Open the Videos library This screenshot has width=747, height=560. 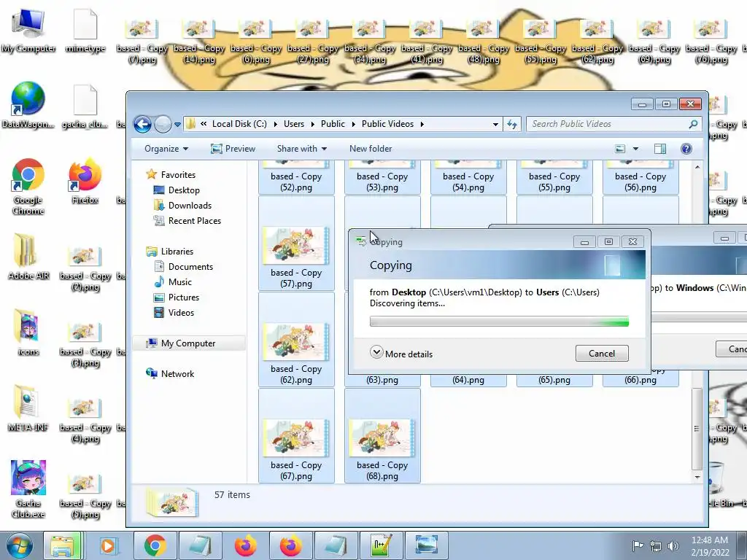click(181, 312)
